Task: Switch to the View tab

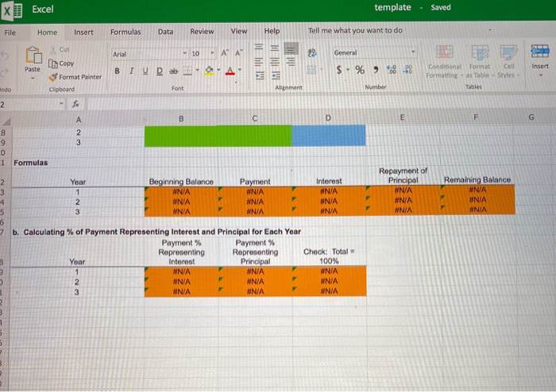Action: pyautogui.click(x=239, y=31)
